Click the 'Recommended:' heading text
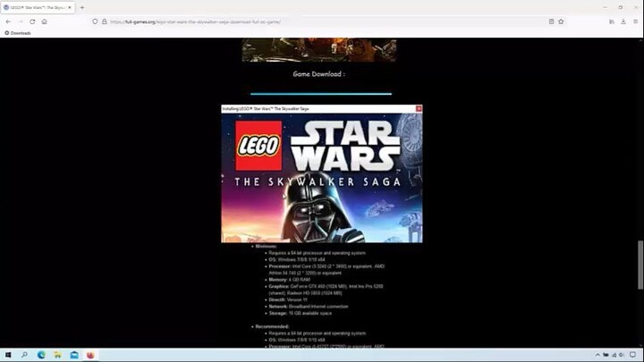This screenshot has height=362, width=644. 272,327
